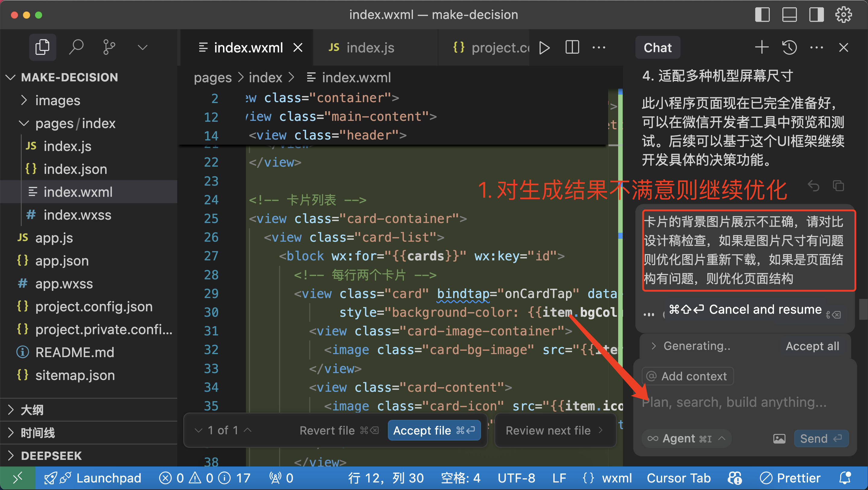Open the project.config.json editor tab
The height and width of the screenshot is (490, 868).
point(492,48)
